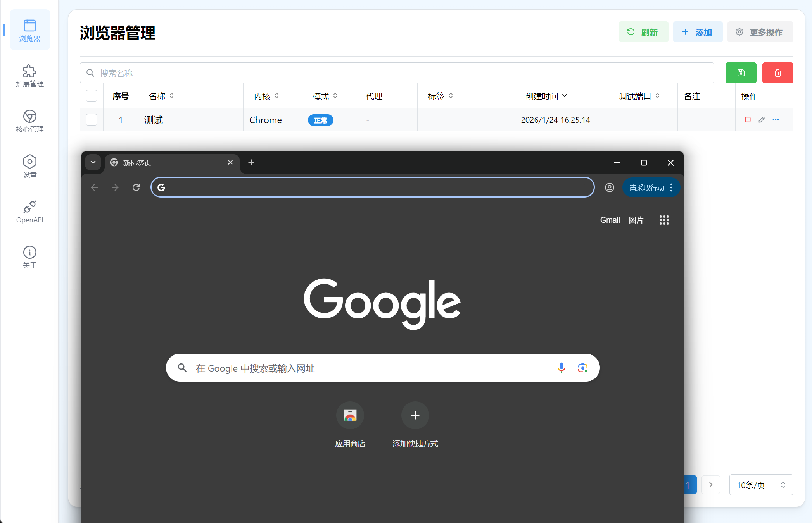Click the 序号 column header
Image resolution: width=812 pixels, height=523 pixels.
(121, 96)
